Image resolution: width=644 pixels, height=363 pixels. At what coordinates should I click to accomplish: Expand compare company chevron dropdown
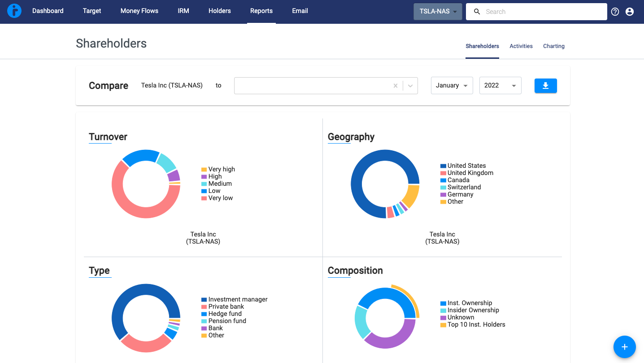[x=410, y=86]
